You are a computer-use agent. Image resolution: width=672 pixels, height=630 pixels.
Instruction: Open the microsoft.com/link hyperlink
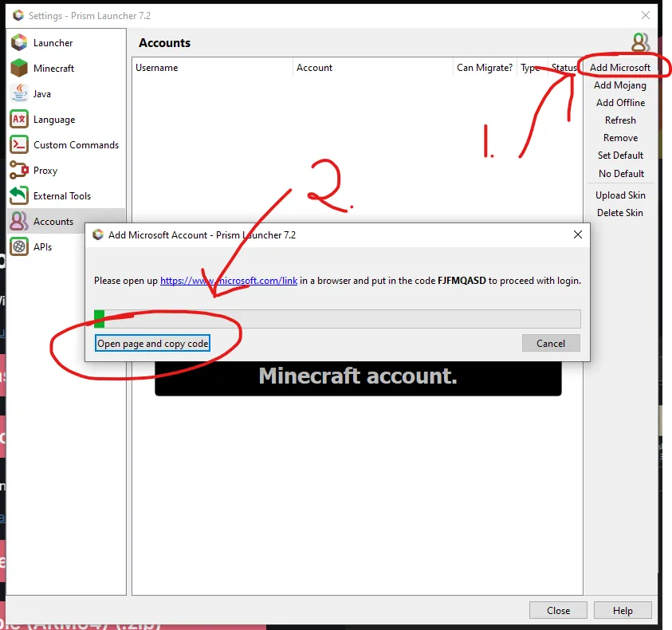(228, 280)
